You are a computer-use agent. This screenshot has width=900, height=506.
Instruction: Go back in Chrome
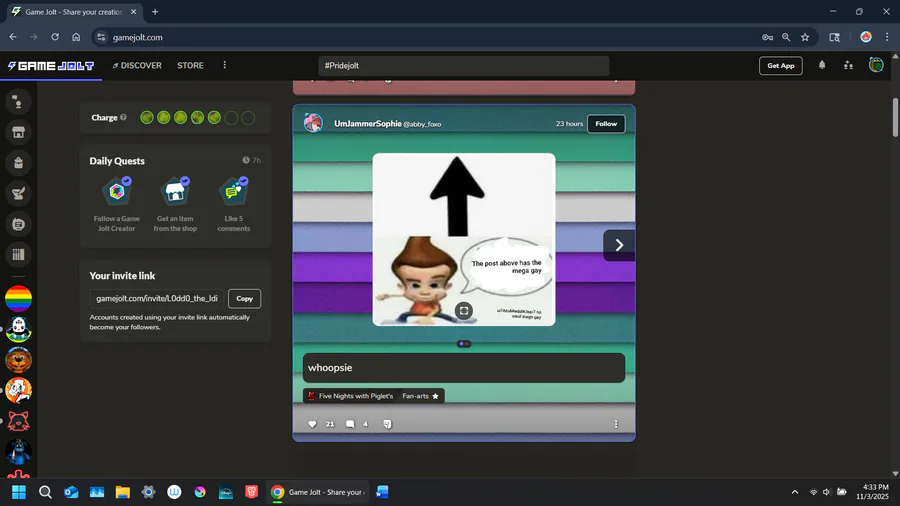point(13,37)
